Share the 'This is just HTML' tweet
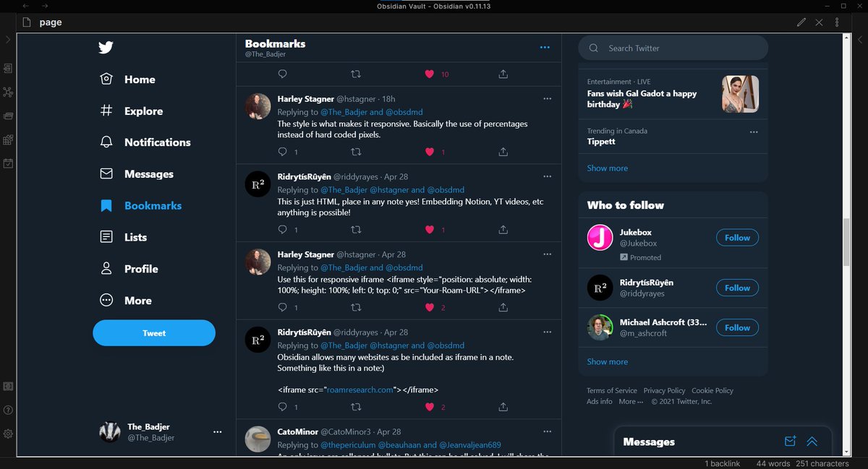 [x=503, y=230]
